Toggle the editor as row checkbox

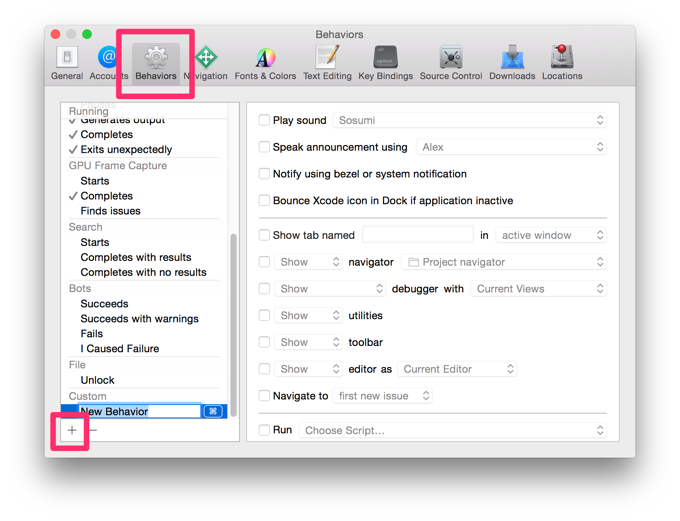click(x=264, y=369)
